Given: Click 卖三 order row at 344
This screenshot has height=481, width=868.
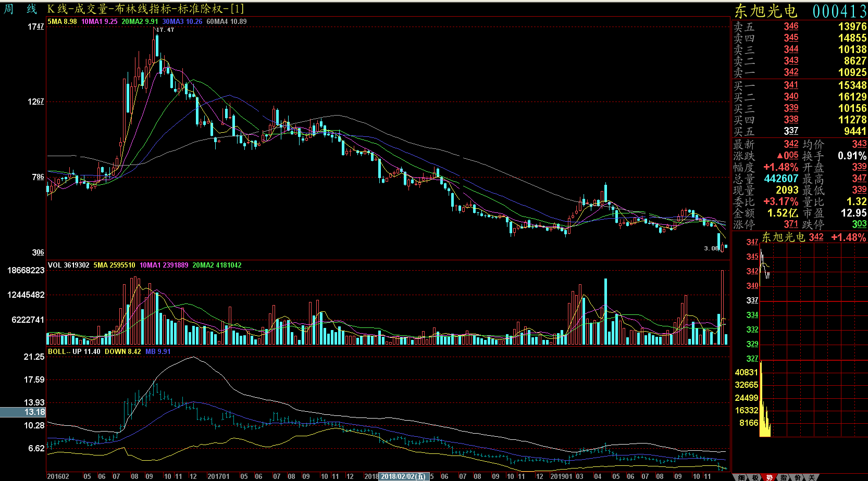Looking at the screenshot, I should click(x=800, y=49).
